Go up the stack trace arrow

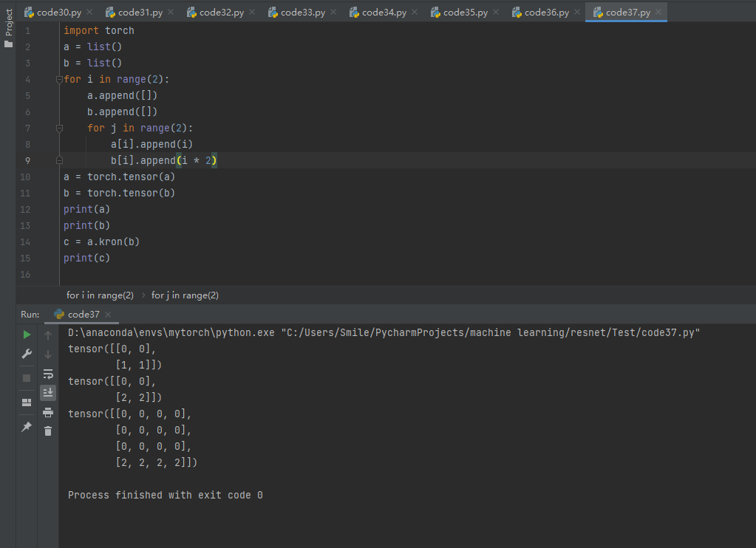tap(48, 335)
